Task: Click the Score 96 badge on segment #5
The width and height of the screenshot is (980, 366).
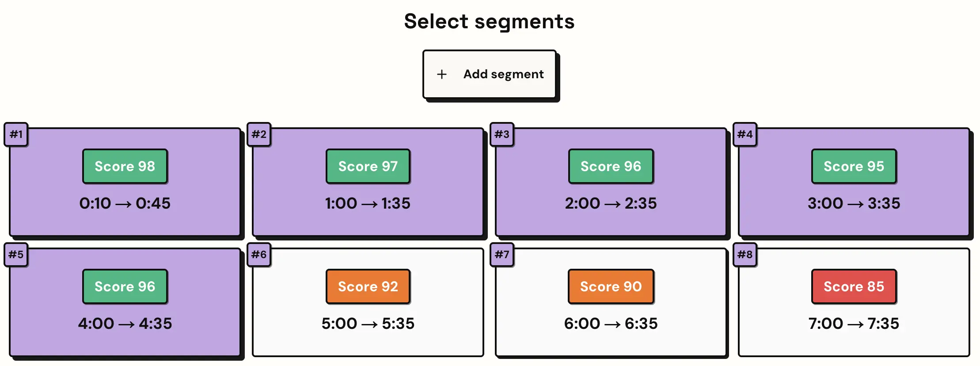Action: point(125,286)
